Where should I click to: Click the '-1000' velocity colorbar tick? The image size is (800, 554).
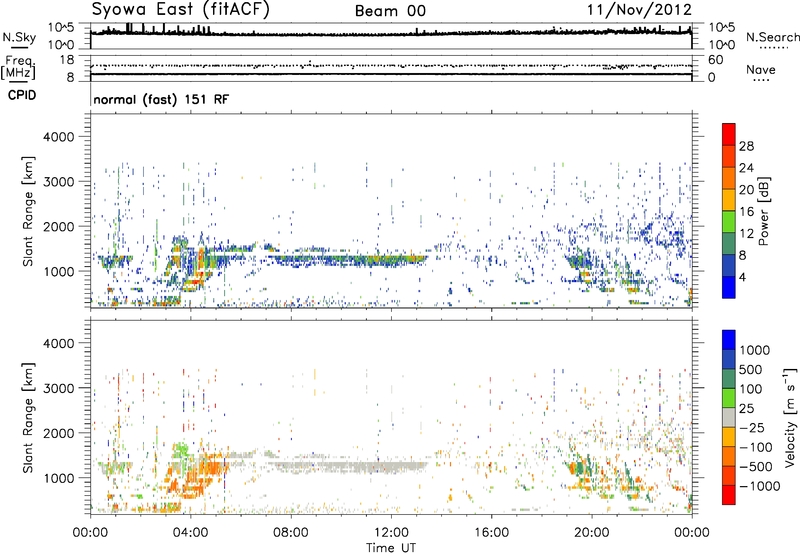(x=759, y=486)
